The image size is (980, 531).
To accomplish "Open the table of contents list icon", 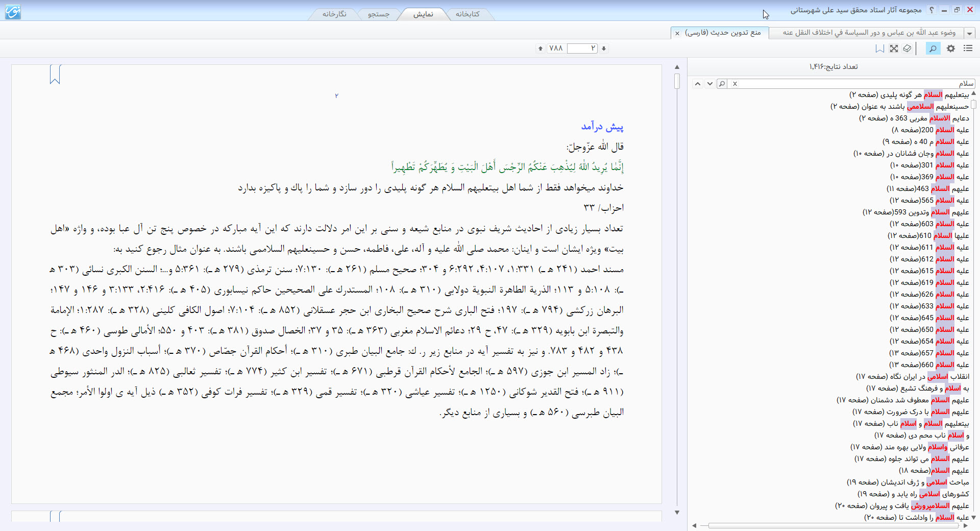I will (968, 49).
